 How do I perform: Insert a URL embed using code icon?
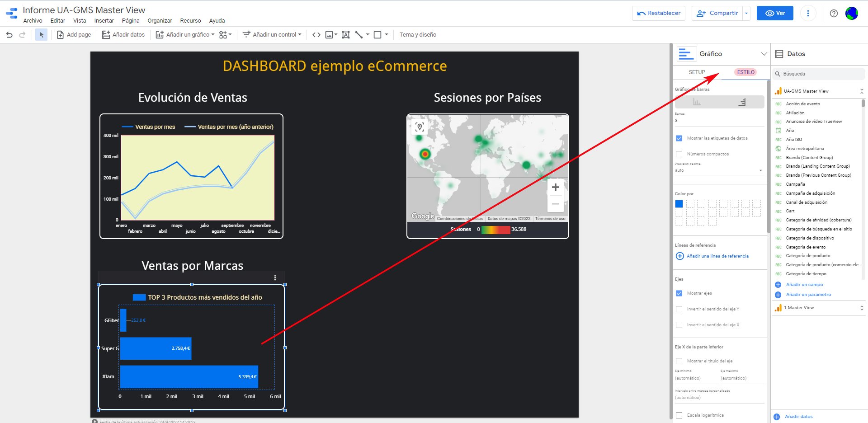tap(316, 35)
